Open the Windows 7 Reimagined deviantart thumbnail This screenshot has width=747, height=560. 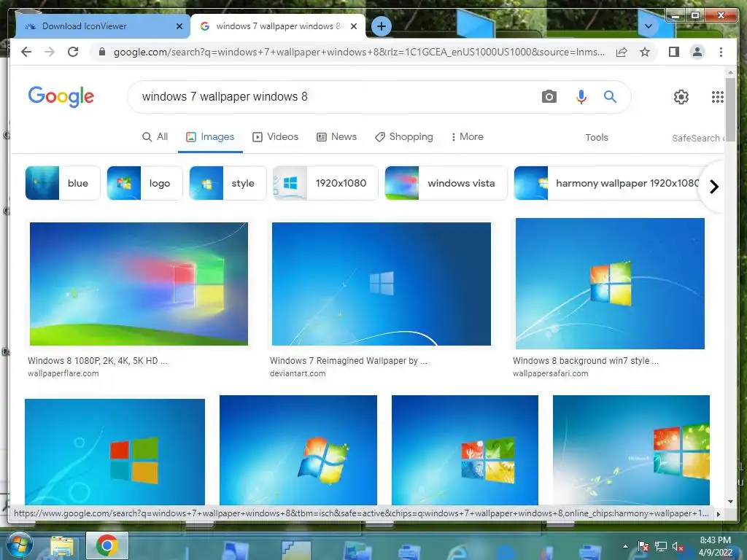click(381, 284)
